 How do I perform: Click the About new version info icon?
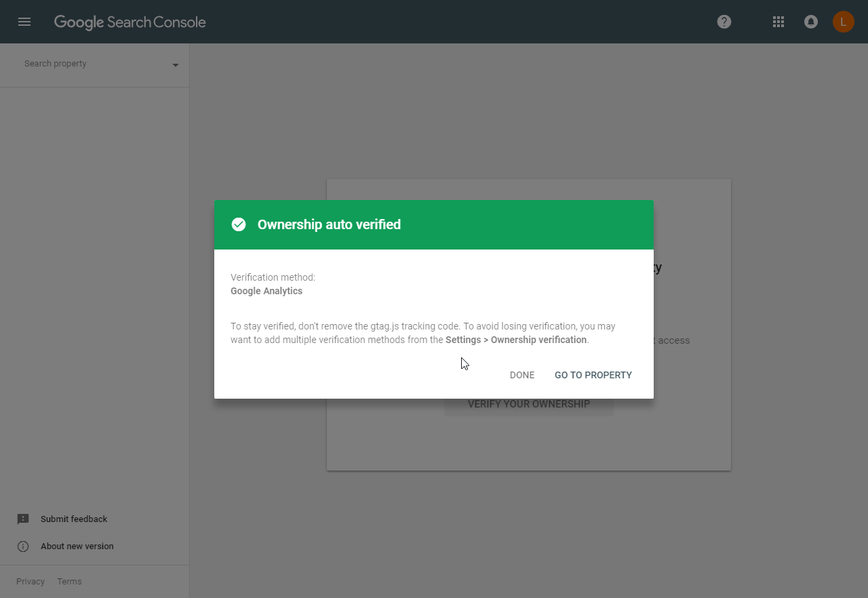[x=23, y=546]
